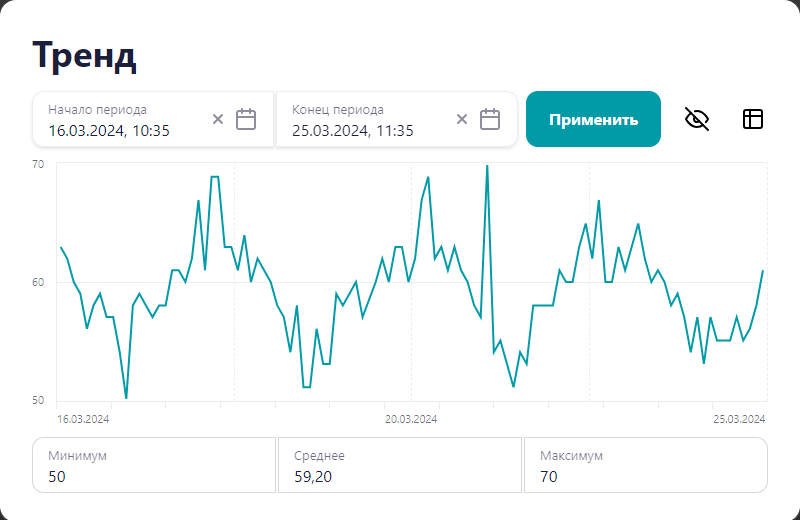800x520 pixels.
Task: Click the 16.03.2024 x-axis label
Action: tap(83, 419)
